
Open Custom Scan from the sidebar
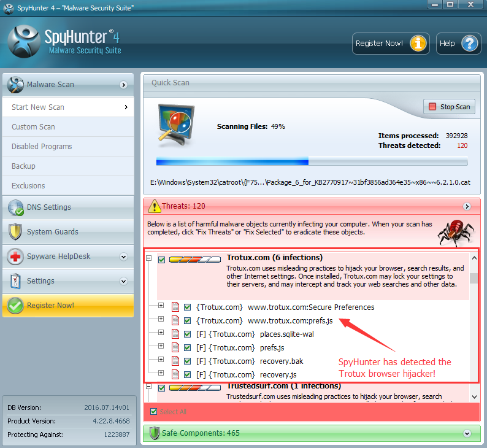pyautogui.click(x=33, y=127)
